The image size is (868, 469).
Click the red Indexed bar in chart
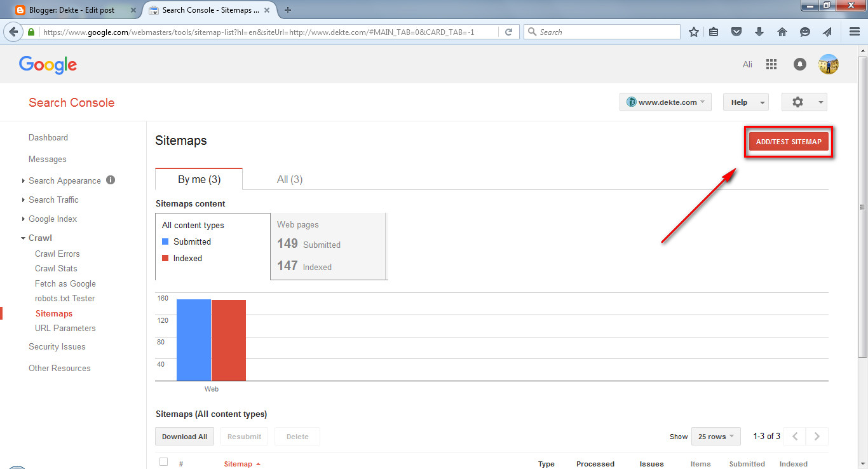(x=229, y=340)
